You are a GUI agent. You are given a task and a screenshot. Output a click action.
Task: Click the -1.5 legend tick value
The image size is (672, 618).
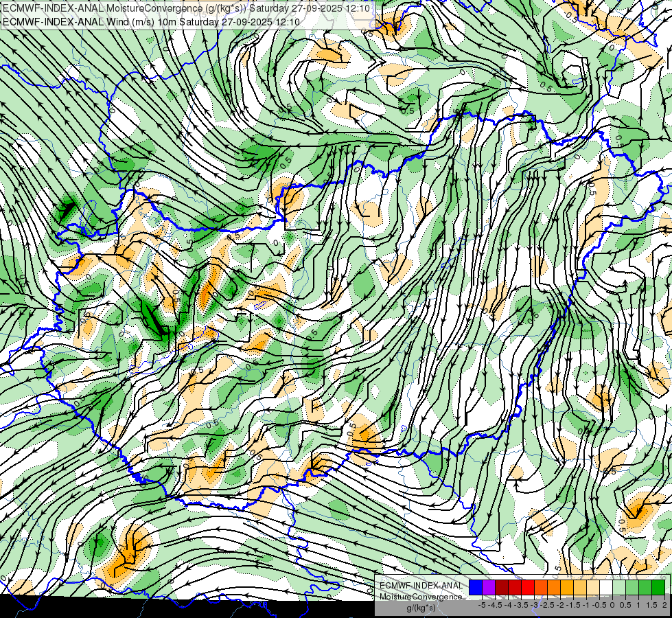[x=573, y=605]
